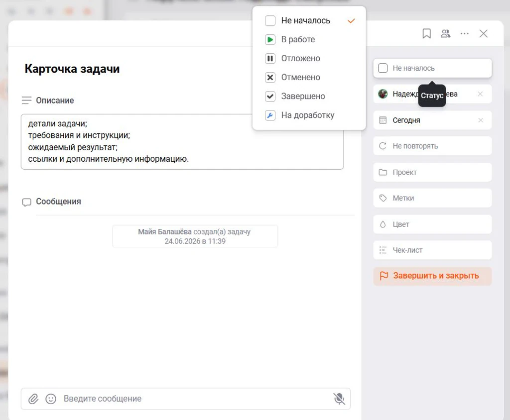Click the 'Карточка задачи' title

coord(72,69)
